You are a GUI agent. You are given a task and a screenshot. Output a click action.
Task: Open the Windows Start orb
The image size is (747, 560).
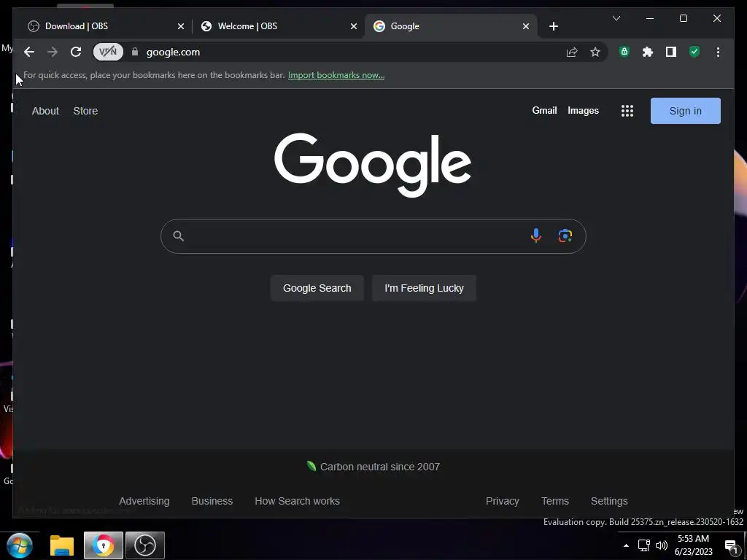20,545
